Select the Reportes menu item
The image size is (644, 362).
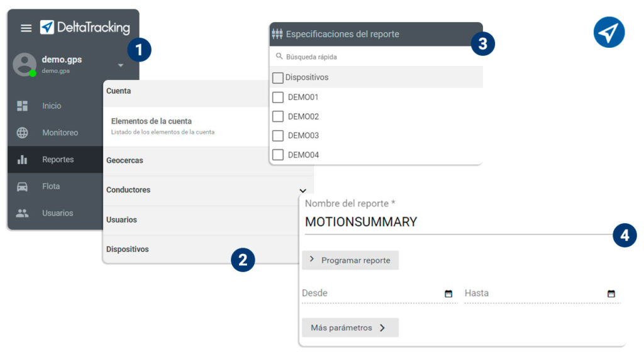pyautogui.click(x=55, y=160)
